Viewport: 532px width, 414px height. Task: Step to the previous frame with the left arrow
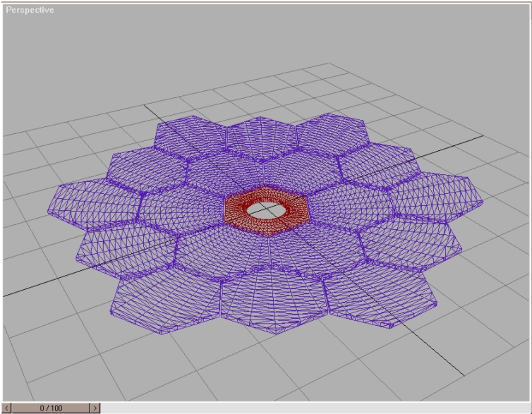[x=6, y=408]
